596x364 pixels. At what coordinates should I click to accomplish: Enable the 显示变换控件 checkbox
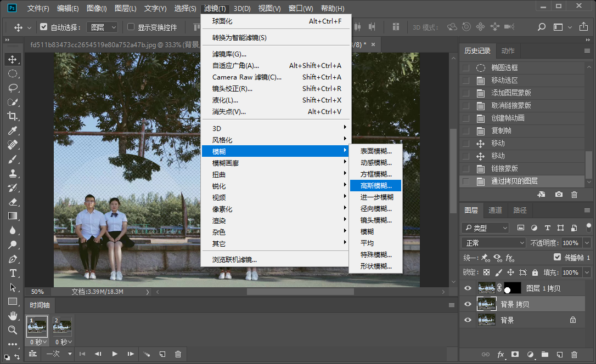131,27
